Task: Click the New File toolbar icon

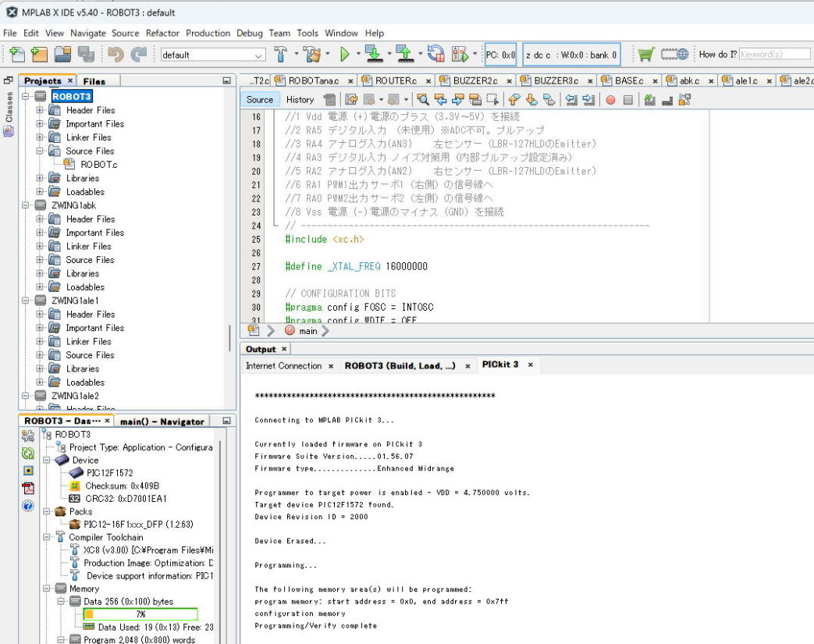Action: click(16, 54)
